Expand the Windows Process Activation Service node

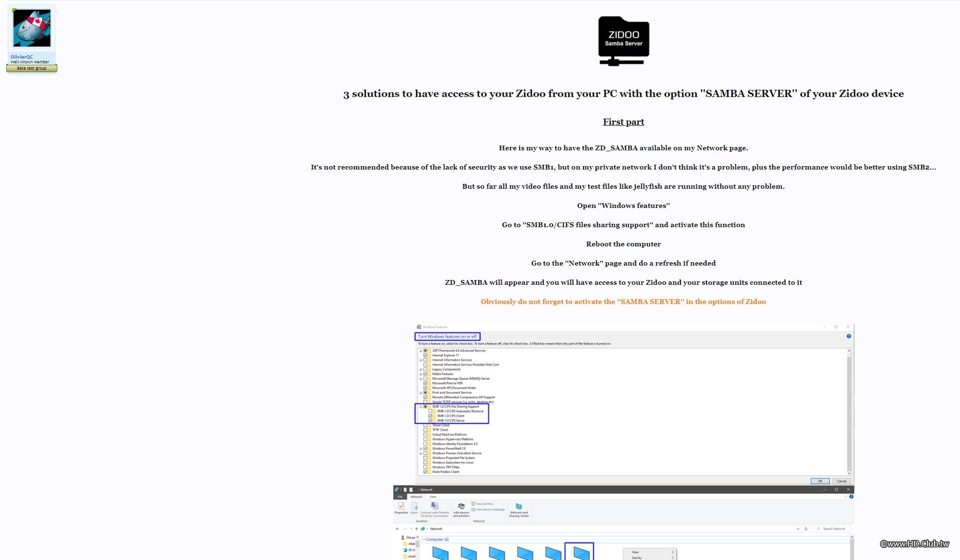(421, 453)
